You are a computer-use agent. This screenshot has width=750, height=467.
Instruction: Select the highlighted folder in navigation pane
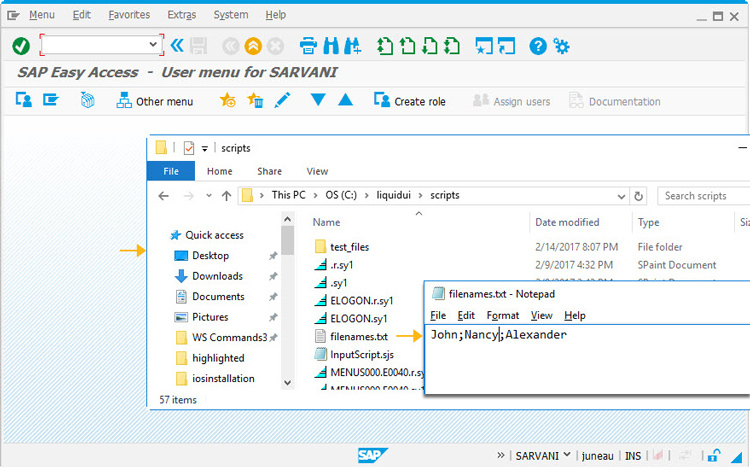point(218,358)
